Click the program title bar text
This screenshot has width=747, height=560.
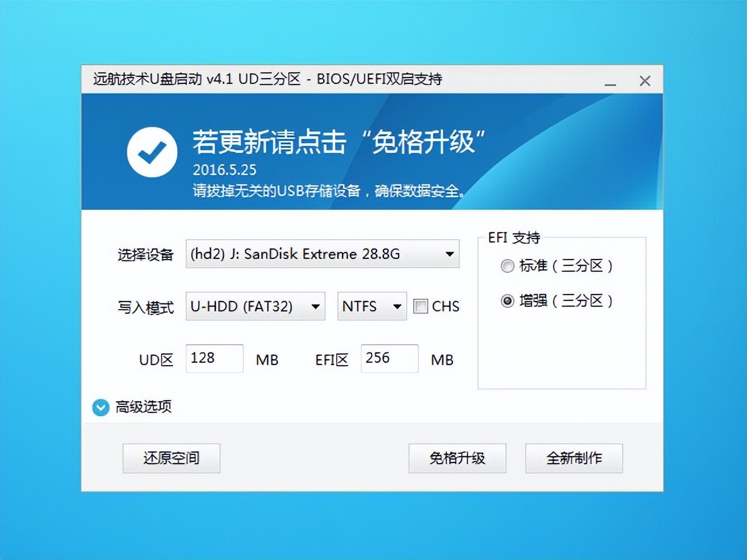[x=267, y=79]
